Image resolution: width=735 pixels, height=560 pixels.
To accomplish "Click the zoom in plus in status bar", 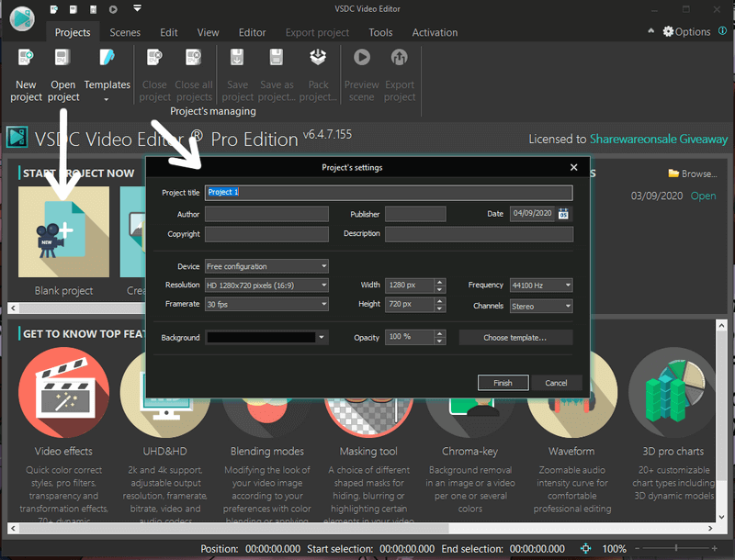I will tap(714, 548).
